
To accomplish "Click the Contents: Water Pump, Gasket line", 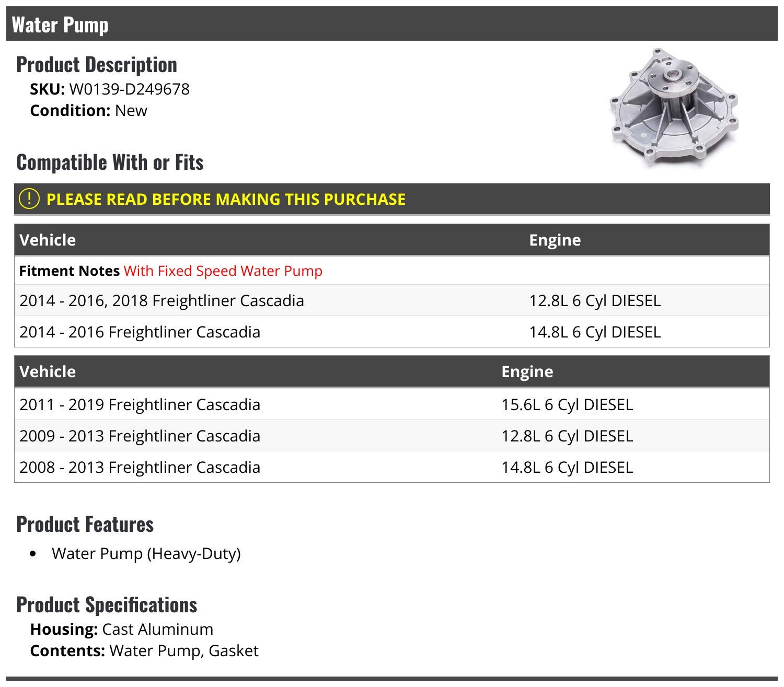I will click(x=144, y=651).
